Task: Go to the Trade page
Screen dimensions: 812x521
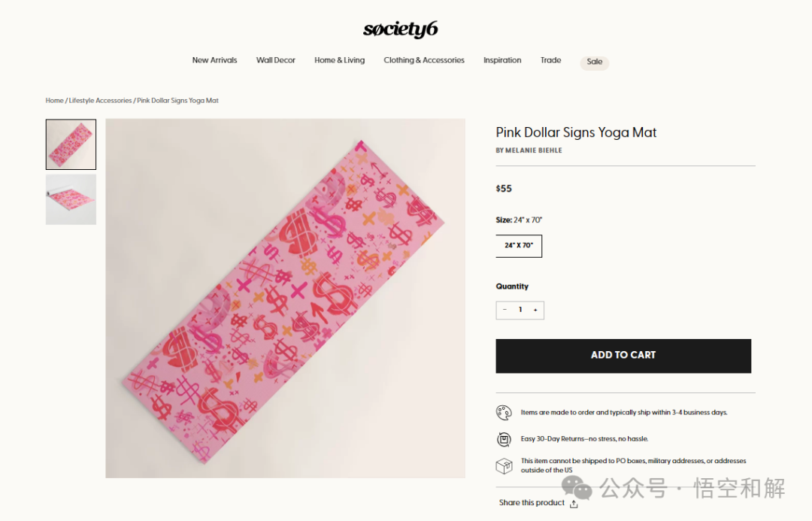Action: 550,60
